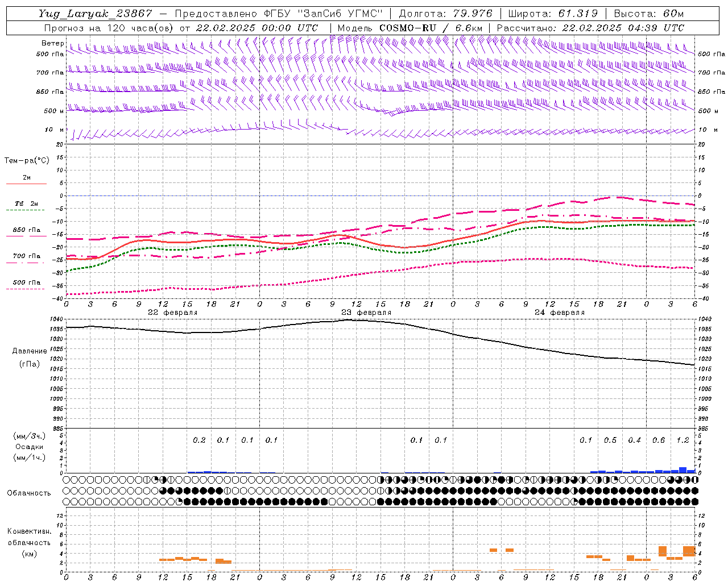
Task: Click the Рассчитано 22.02.2025 04:39 UTC timestamp
Action: pos(590,28)
